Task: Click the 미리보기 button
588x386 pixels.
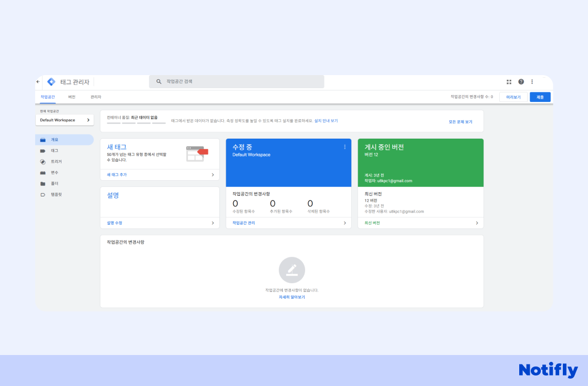Action: 513,97
